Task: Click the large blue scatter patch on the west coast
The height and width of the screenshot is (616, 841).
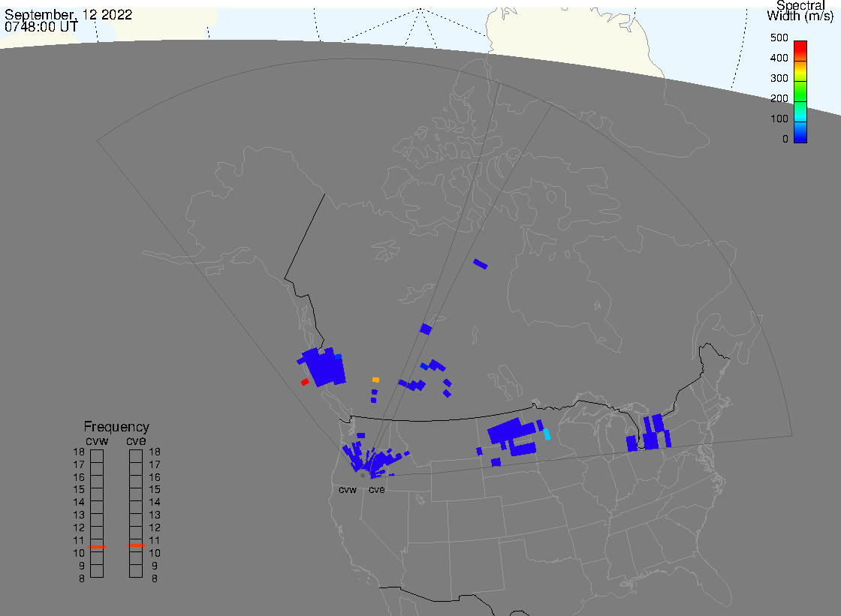Action: point(322,367)
